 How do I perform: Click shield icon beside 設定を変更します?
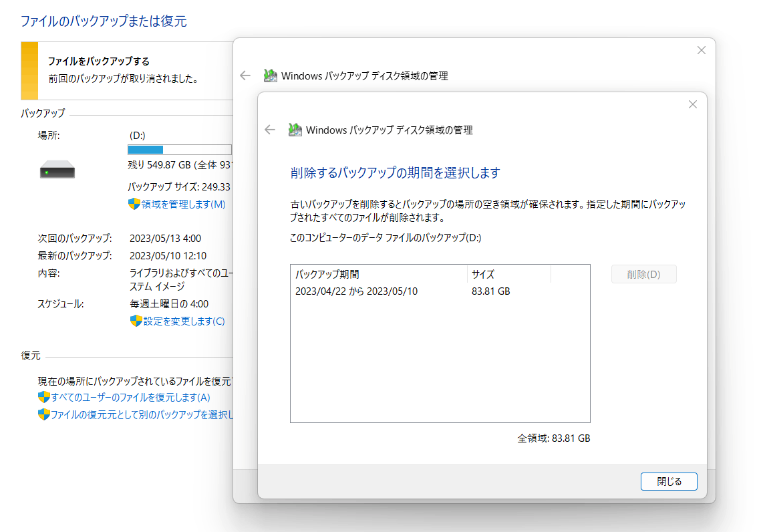pyautogui.click(x=136, y=321)
